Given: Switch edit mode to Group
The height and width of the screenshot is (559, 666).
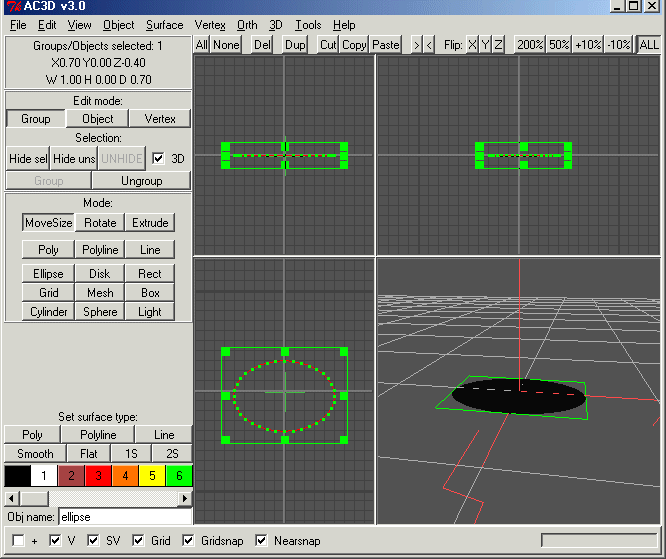Looking at the screenshot, I should pyautogui.click(x=36, y=119).
